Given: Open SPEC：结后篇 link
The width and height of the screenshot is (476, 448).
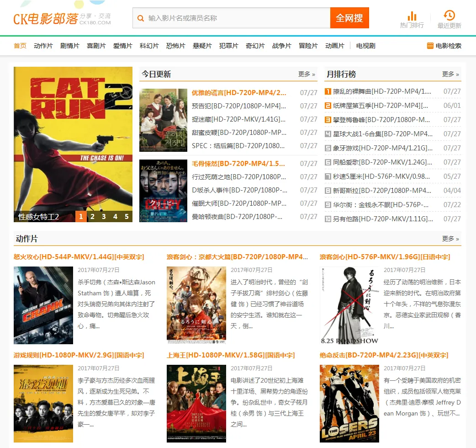Looking at the screenshot, I should [238, 146].
